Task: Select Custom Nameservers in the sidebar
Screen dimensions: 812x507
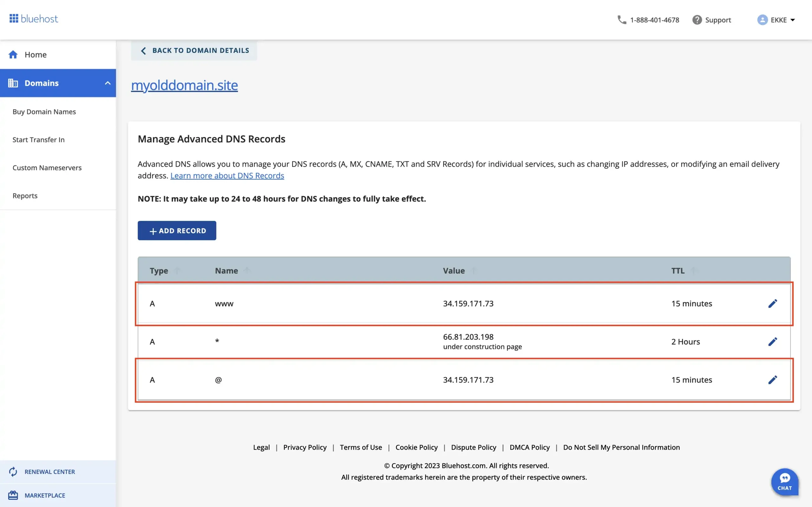Action: point(47,168)
